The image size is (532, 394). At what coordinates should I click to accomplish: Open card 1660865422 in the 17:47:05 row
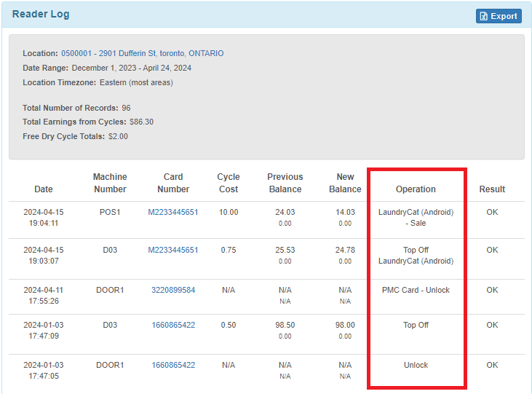173,365
